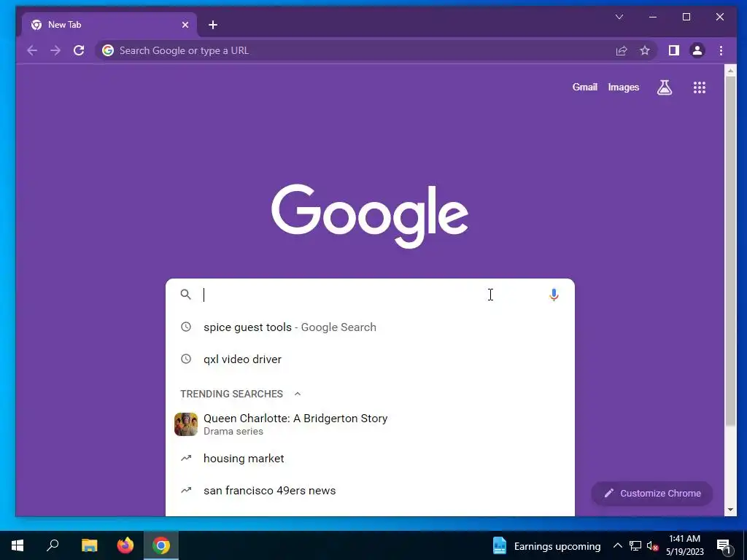Click the Google icon in address bar
The width and height of the screenshot is (747, 560).
(108, 50)
